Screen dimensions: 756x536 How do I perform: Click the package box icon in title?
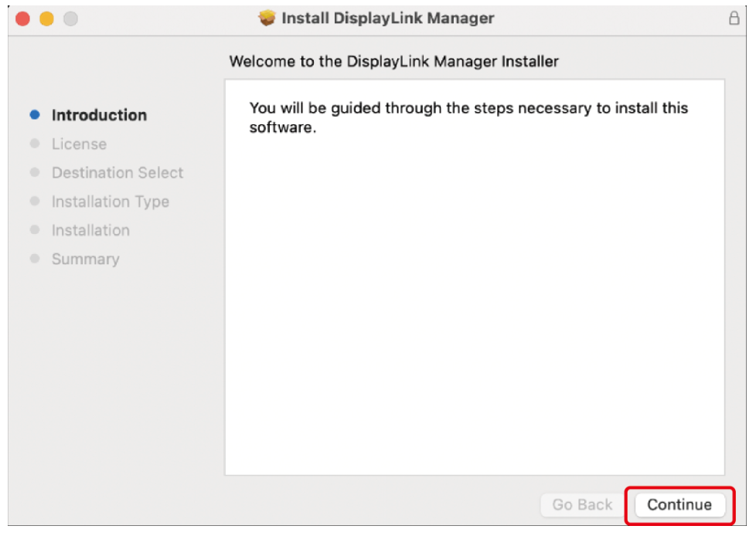coord(267,19)
